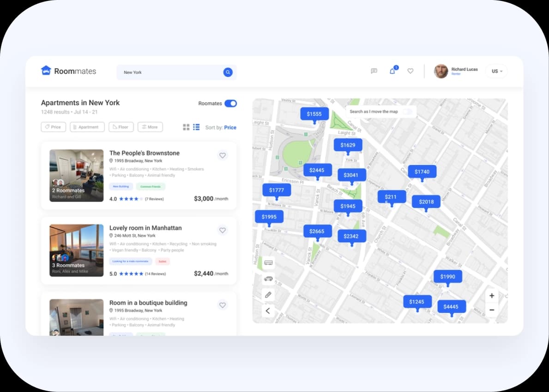Click the $3,000 /month price
Image resolution: width=549 pixels, height=392 pixels.
pos(211,199)
